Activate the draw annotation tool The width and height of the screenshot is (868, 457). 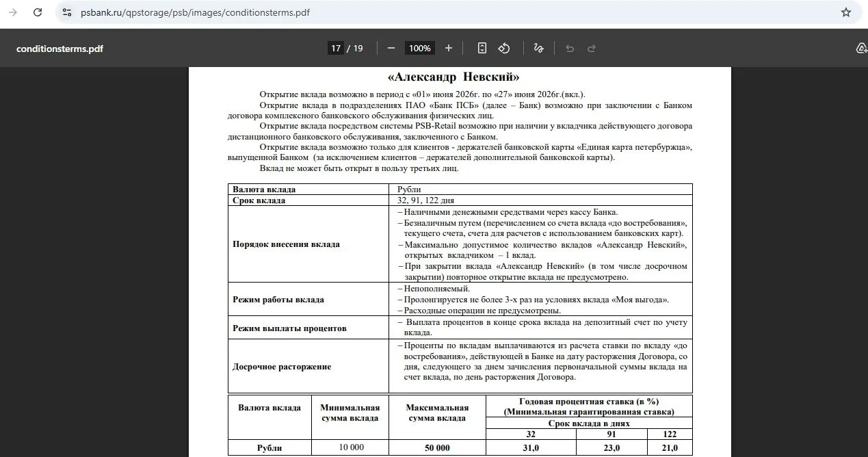(x=538, y=48)
